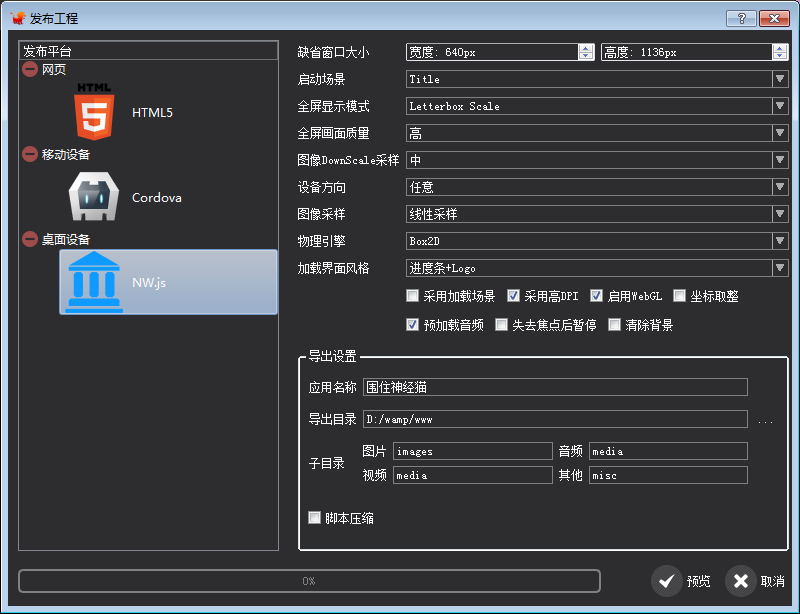The image size is (800, 614).
Task: Uncheck the 启用WebGL checkbox
Action: click(597, 296)
